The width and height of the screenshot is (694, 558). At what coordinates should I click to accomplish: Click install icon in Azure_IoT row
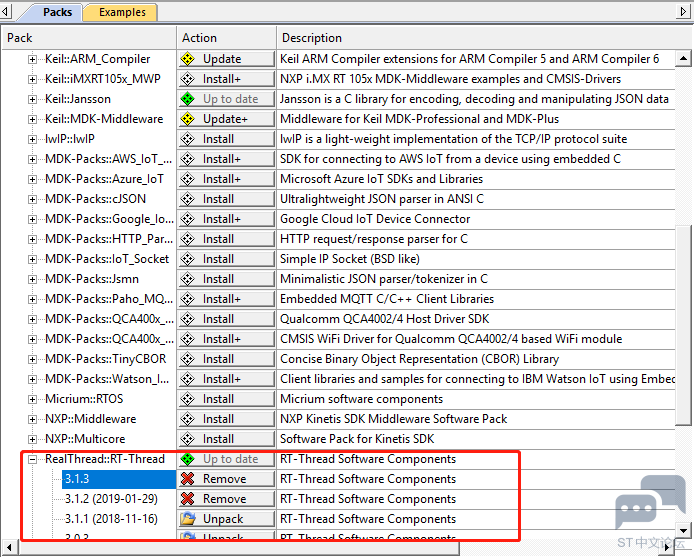point(188,179)
